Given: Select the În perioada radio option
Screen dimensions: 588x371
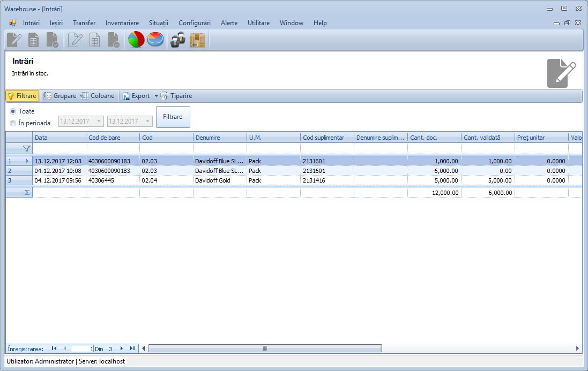Looking at the screenshot, I should tap(13, 123).
